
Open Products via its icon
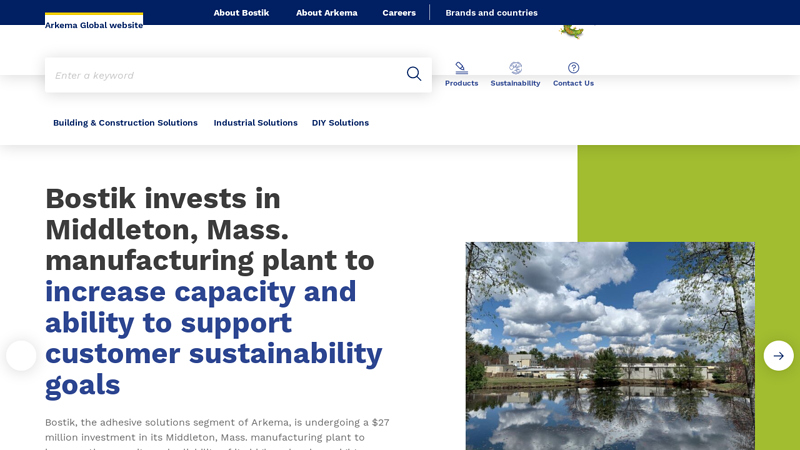[x=461, y=68]
